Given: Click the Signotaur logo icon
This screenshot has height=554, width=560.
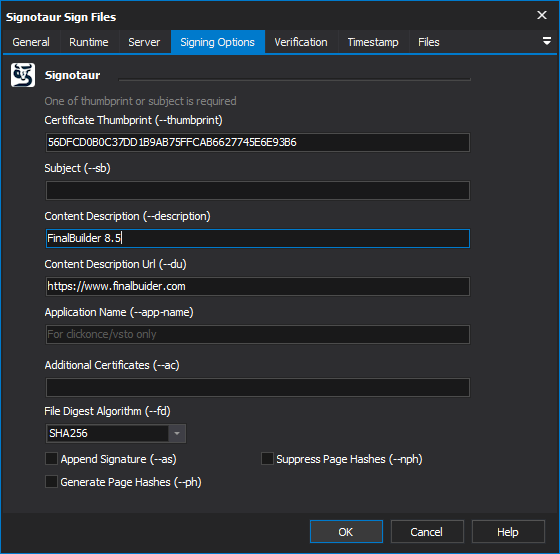Looking at the screenshot, I should coord(23,75).
